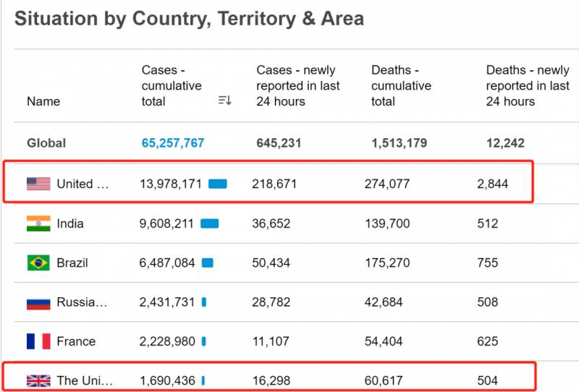579x392 pixels.
Task: Click the Brazil flag icon
Action: point(38,263)
